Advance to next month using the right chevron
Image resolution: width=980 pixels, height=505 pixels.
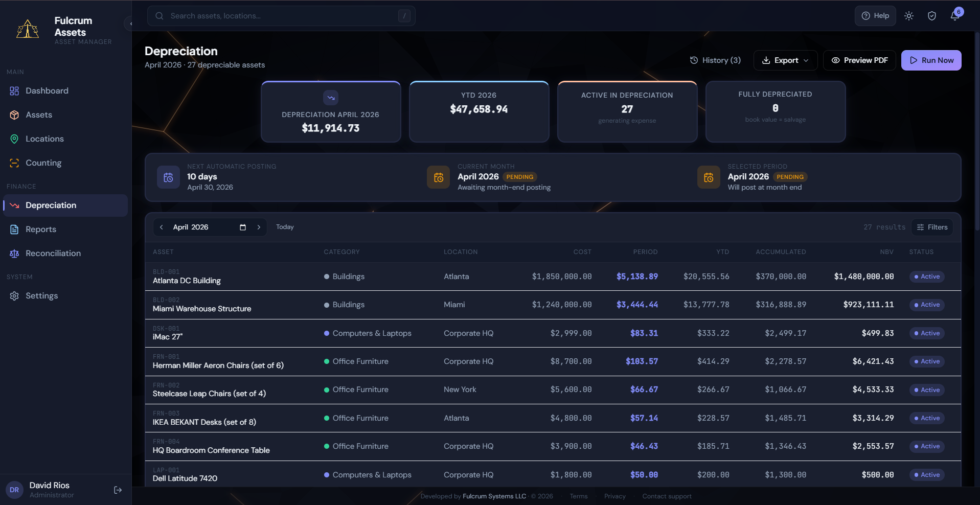[x=259, y=227]
